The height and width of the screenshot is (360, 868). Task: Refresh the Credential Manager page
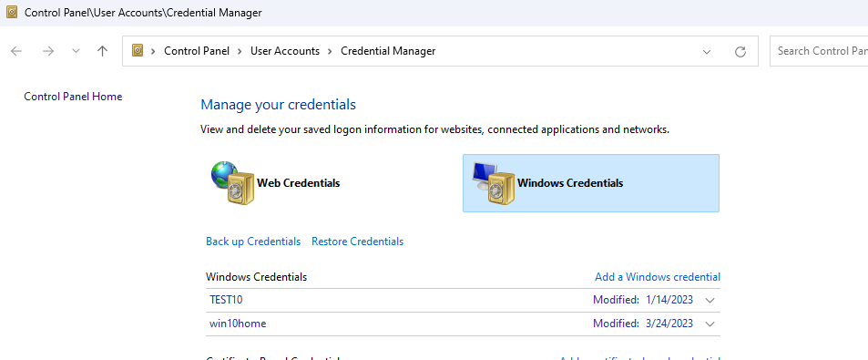click(740, 52)
